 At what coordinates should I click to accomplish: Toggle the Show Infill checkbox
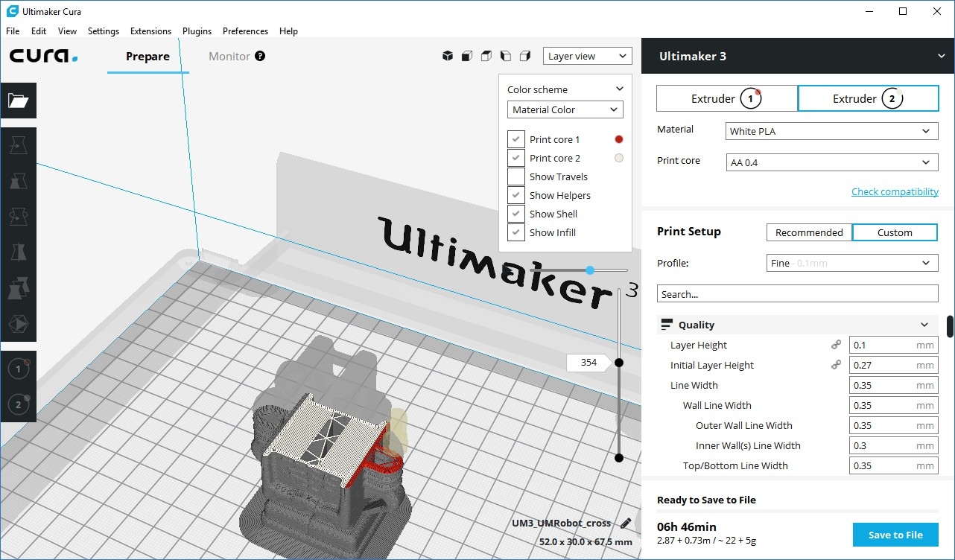[516, 232]
